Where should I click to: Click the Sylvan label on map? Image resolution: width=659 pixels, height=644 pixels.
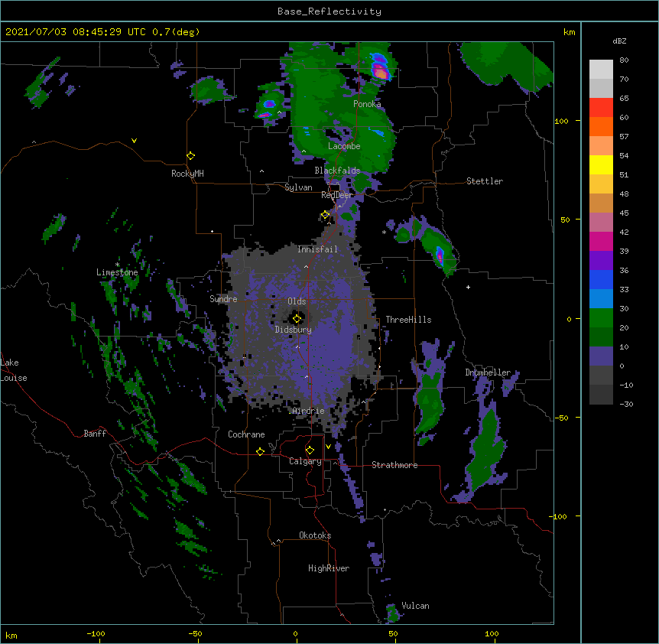[298, 187]
